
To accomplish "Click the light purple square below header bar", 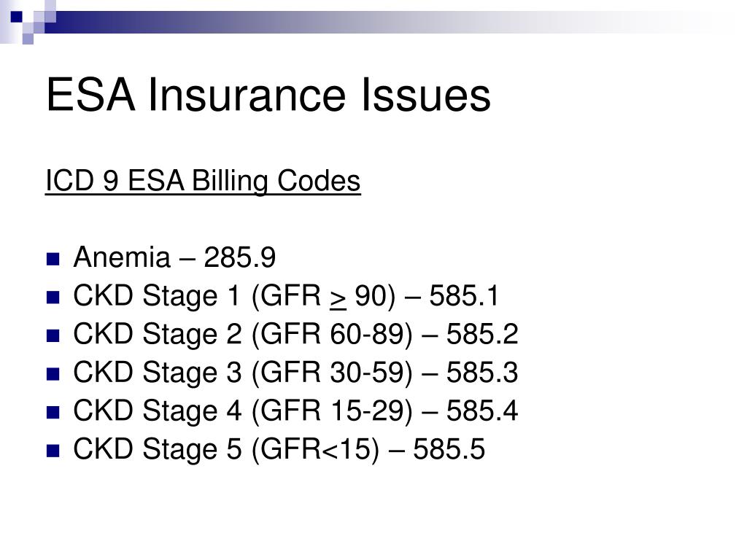I will tap(28, 39).
